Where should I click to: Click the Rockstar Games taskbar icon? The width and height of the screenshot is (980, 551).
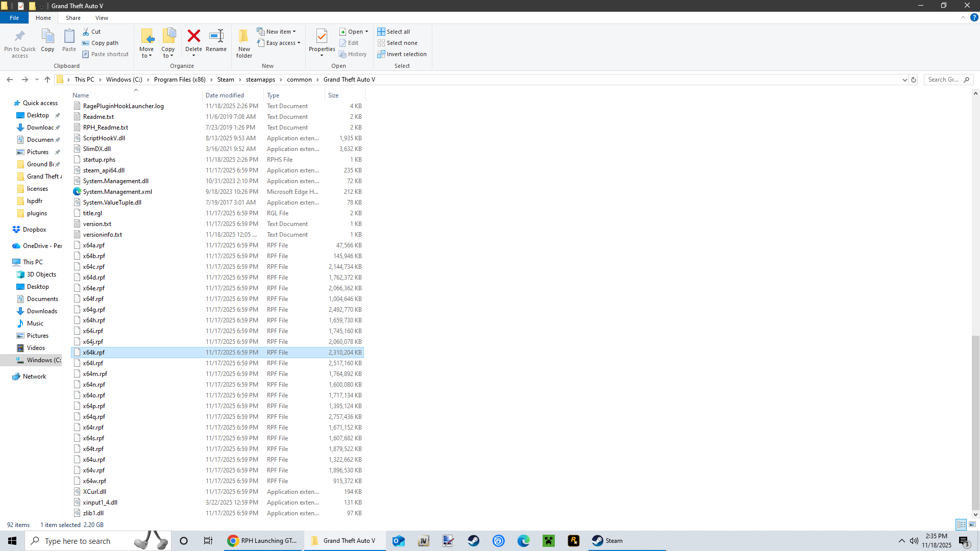click(x=574, y=541)
